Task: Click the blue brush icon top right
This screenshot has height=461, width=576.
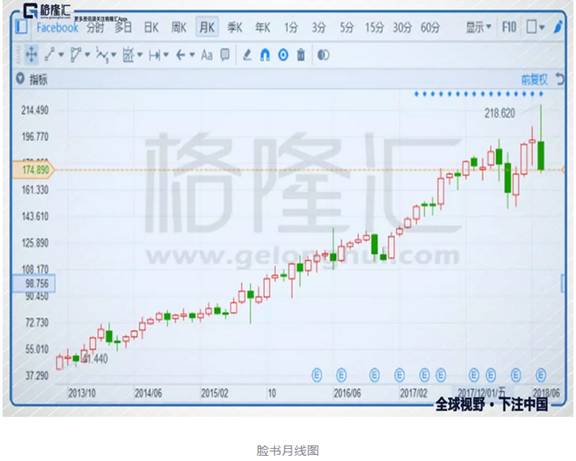Action: click(x=558, y=27)
